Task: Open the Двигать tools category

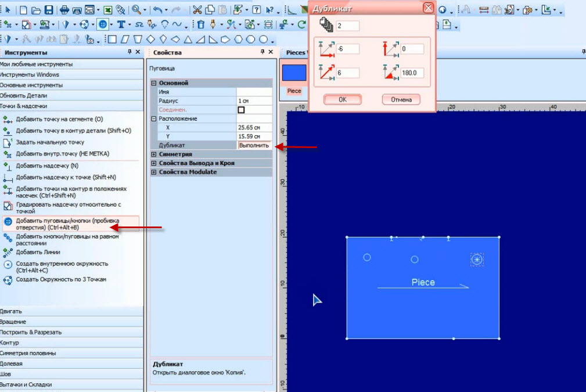Action: (71, 311)
